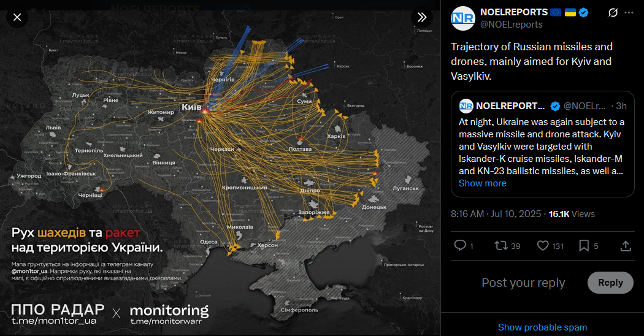Click t.me/mon1tor_ua text under ППО РАДАР
This screenshot has height=336, width=644.
click(x=54, y=321)
